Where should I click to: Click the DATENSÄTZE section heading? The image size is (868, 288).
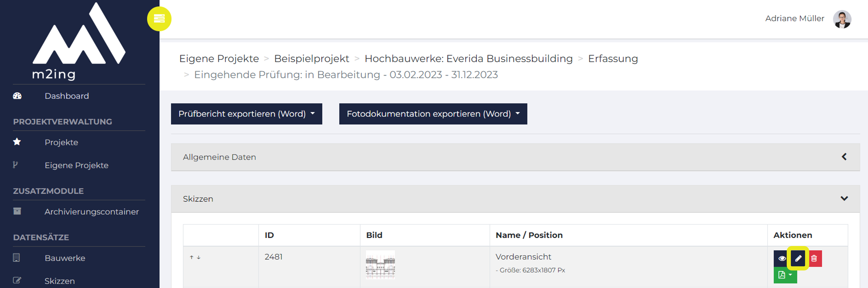pos(41,237)
